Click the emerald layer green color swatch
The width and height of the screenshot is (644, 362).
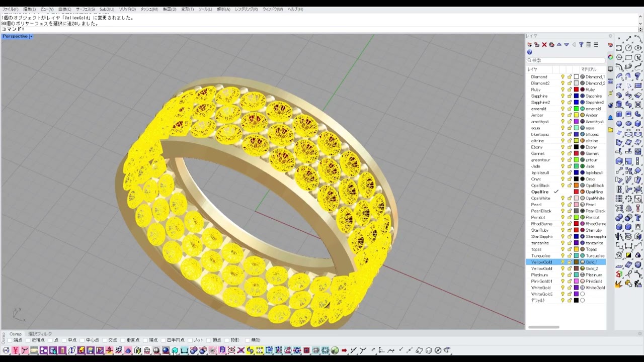(576, 109)
